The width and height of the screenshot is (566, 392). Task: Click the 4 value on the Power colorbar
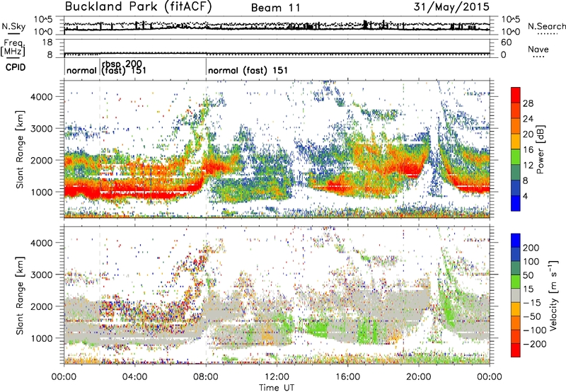pos(526,196)
